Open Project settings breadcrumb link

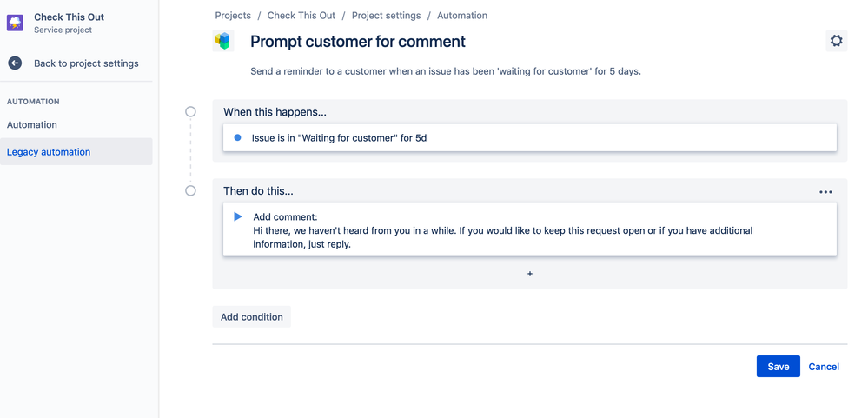[386, 16]
